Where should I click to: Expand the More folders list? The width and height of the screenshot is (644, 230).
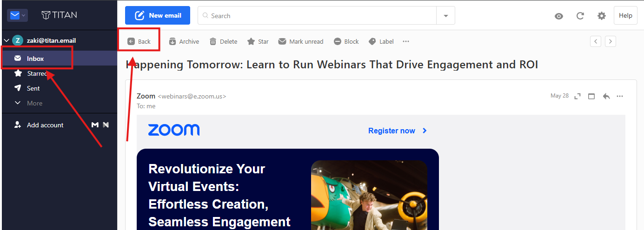(60, 103)
